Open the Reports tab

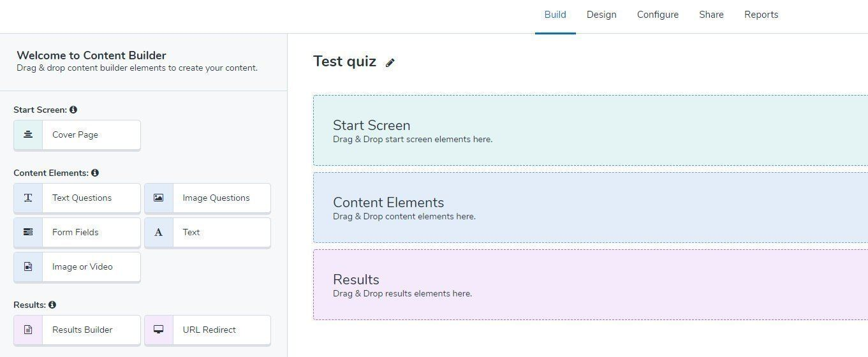click(x=761, y=15)
